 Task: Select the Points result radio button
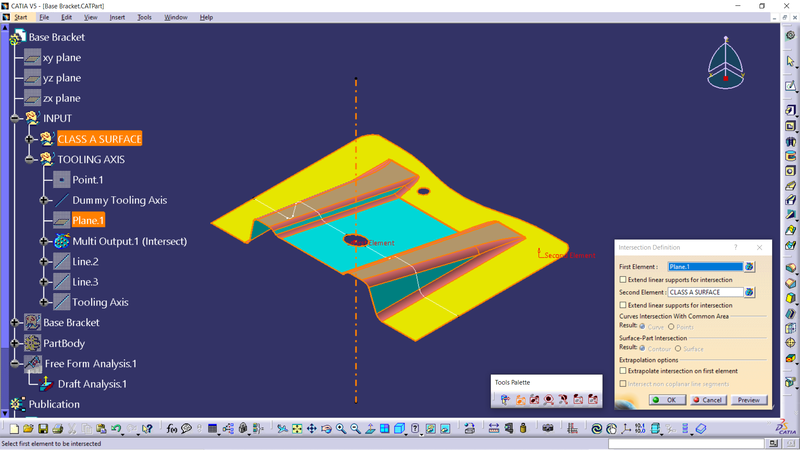point(671,327)
